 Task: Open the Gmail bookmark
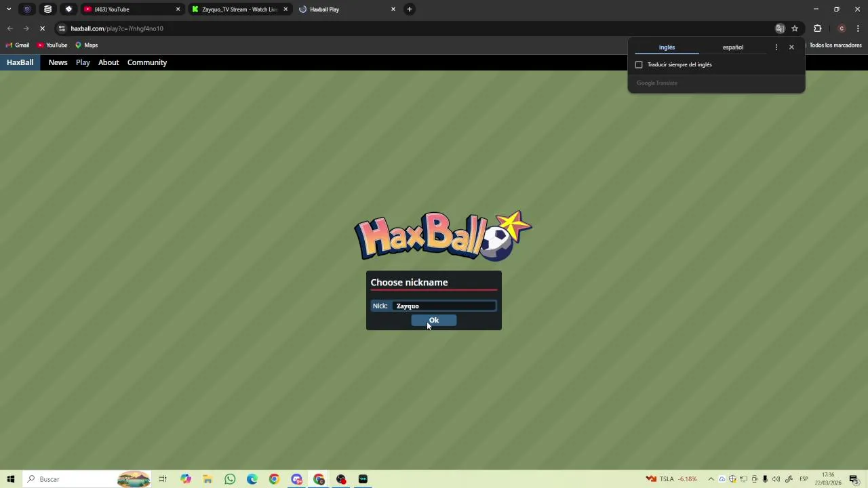click(18, 45)
